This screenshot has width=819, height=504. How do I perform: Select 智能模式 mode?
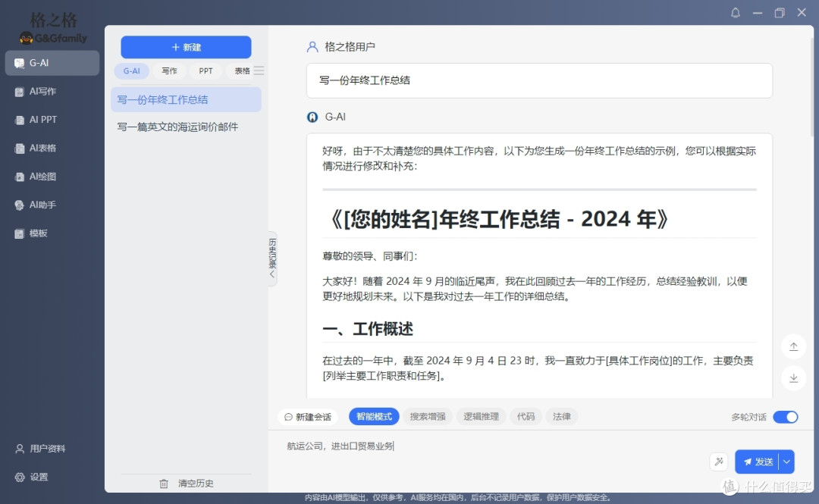click(374, 417)
